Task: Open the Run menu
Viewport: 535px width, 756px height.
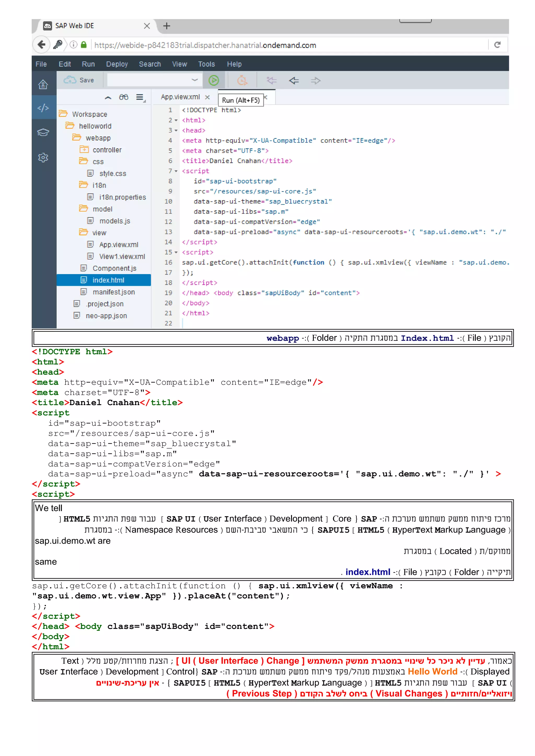Action: [x=88, y=64]
